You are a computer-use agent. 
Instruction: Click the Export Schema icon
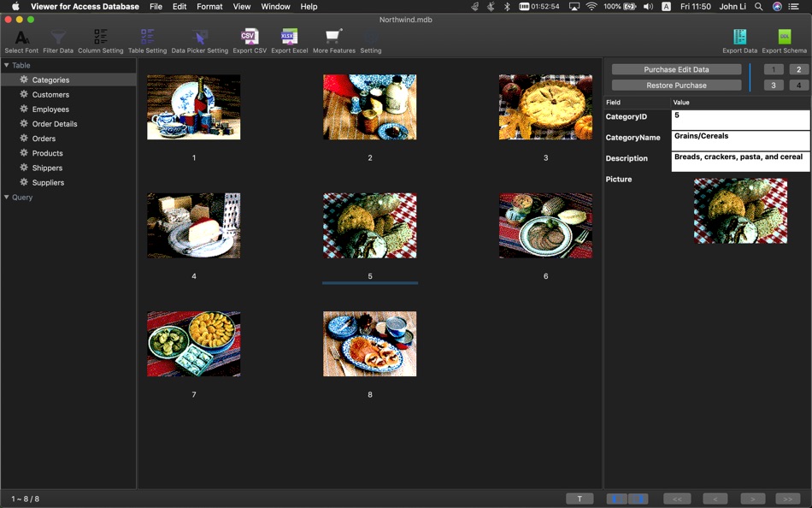[784, 38]
